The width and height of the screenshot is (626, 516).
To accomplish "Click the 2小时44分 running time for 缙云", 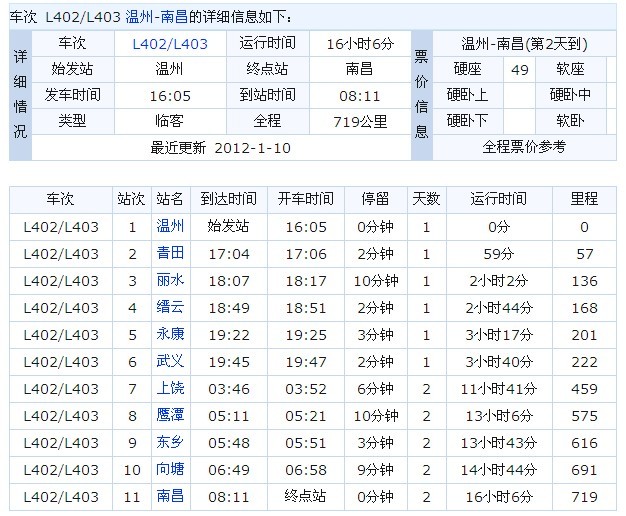I will coord(499,308).
